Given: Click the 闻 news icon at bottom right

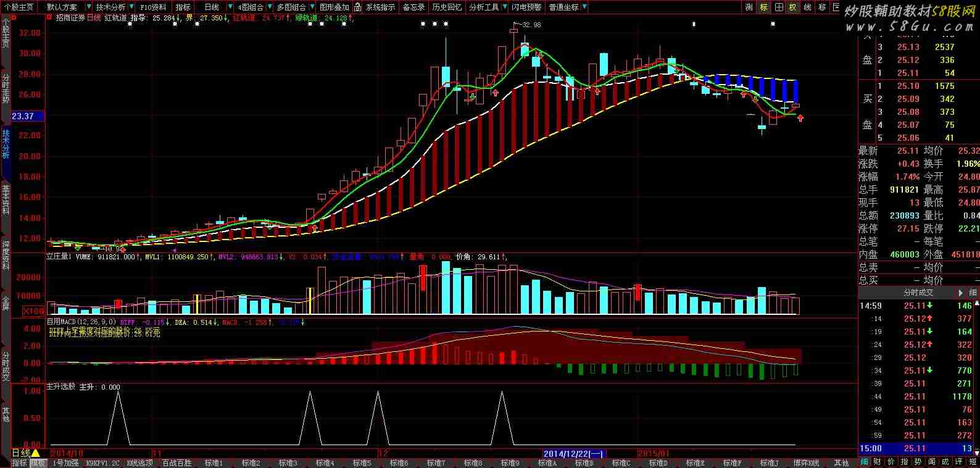Looking at the screenshot, I should click(x=931, y=462).
